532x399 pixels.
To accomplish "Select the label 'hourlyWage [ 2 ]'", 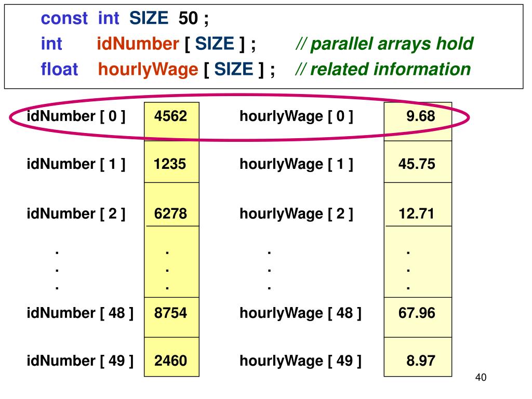I will tap(296, 214).
